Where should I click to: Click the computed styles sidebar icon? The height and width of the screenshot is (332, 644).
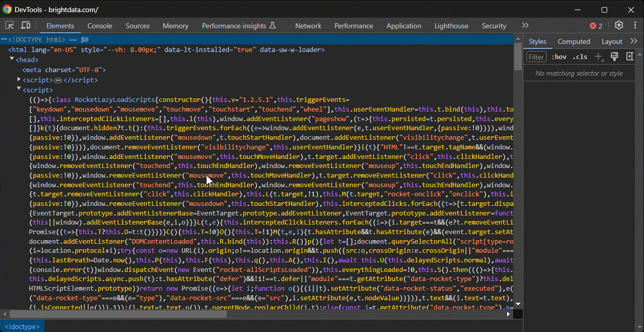[629, 57]
